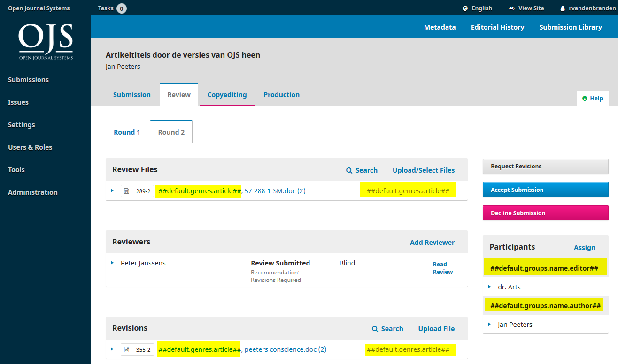This screenshot has width=618, height=364.
Task: Click participant name dr. Arts
Action: pos(509,287)
